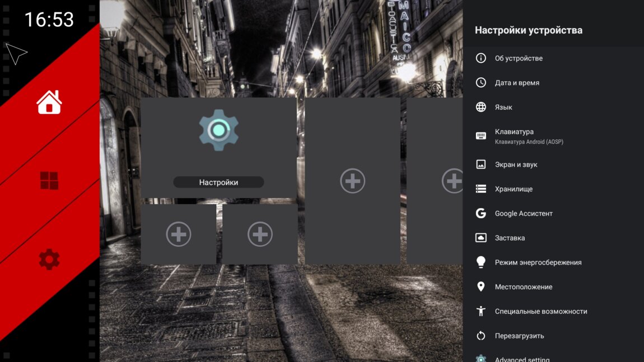
Task: Click the cursor arrow icon below clock
Action: (16, 54)
